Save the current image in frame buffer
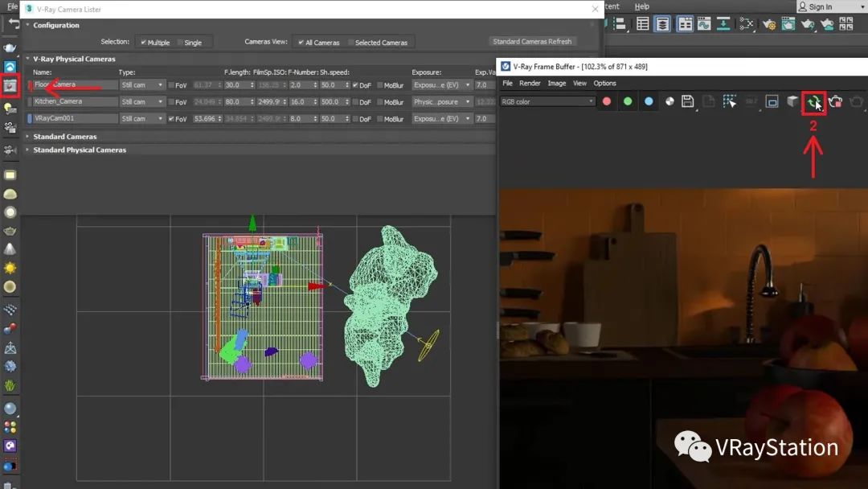 (688, 101)
